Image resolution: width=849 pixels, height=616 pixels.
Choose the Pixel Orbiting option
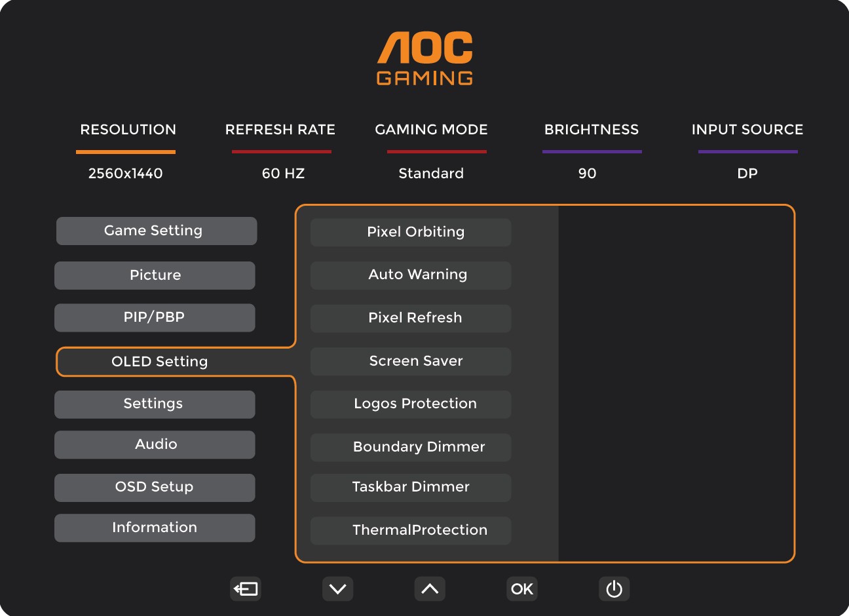click(411, 232)
